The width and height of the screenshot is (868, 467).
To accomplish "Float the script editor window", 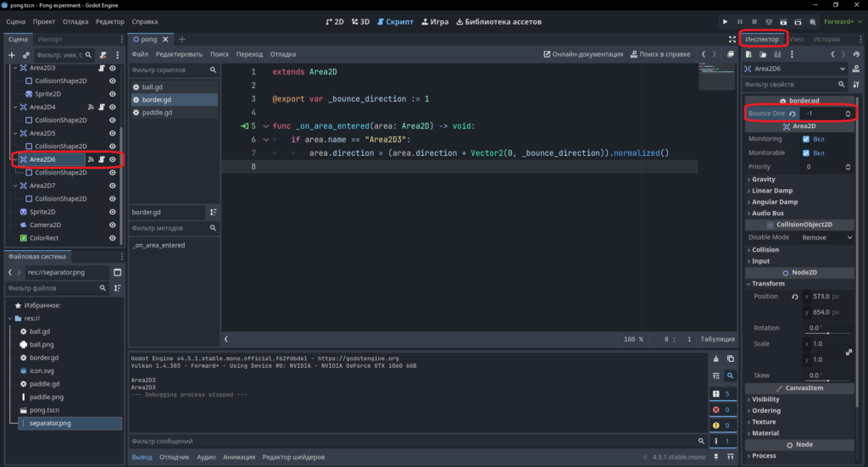I will click(x=731, y=54).
